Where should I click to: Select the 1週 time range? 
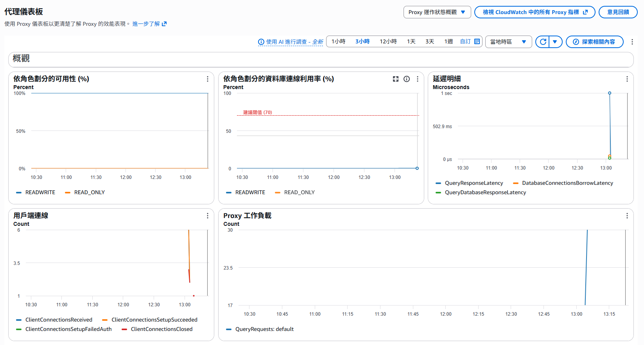tap(448, 41)
